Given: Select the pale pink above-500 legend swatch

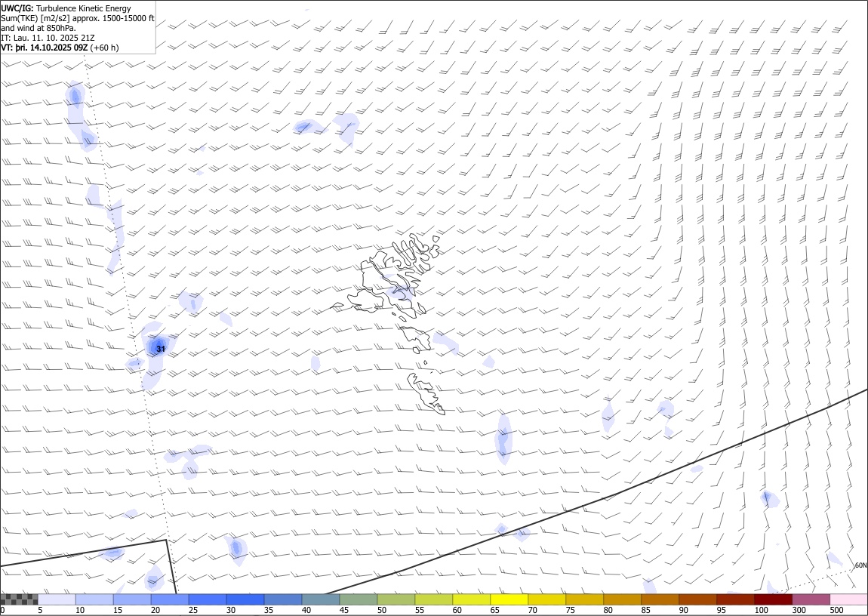Looking at the screenshot, I should coord(848,599).
